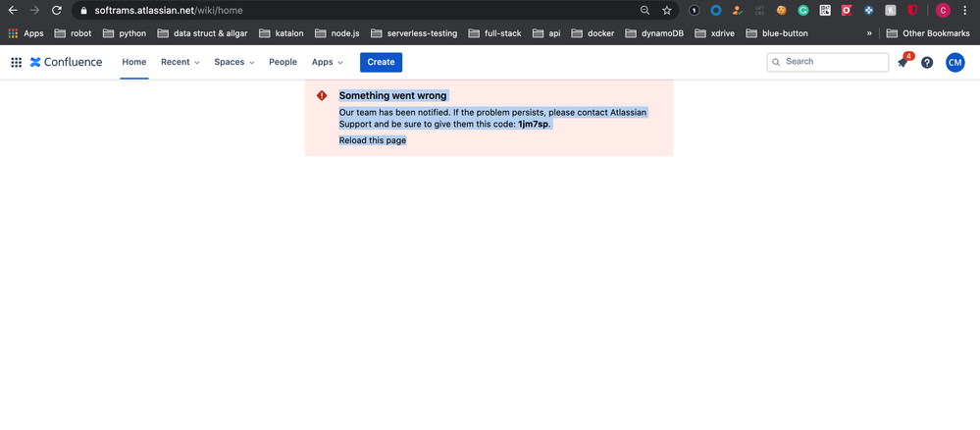The height and width of the screenshot is (430, 980).
Task: Open the api bookmark folder
Action: 546,33
